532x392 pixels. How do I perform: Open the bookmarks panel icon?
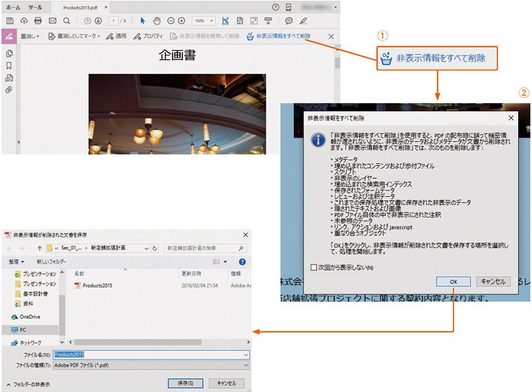tap(9, 66)
